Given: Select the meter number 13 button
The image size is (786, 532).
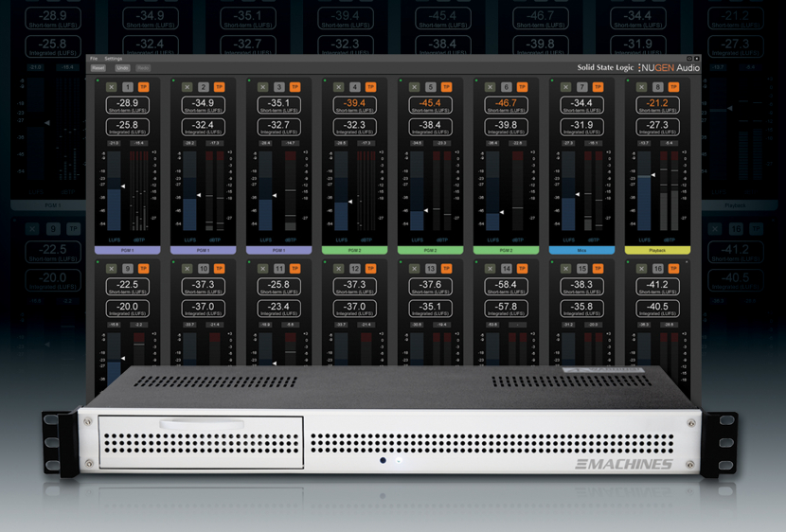Looking at the screenshot, I should (x=431, y=269).
